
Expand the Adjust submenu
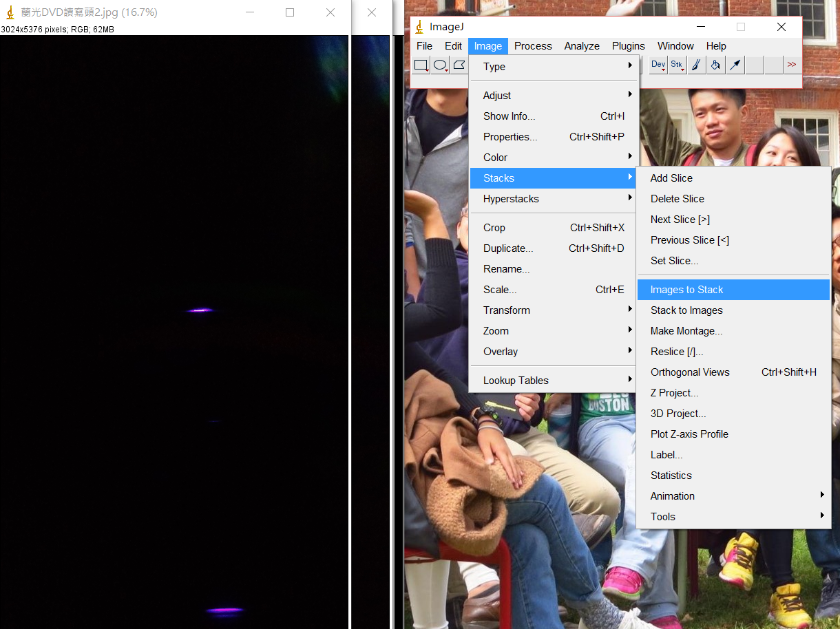(x=554, y=96)
